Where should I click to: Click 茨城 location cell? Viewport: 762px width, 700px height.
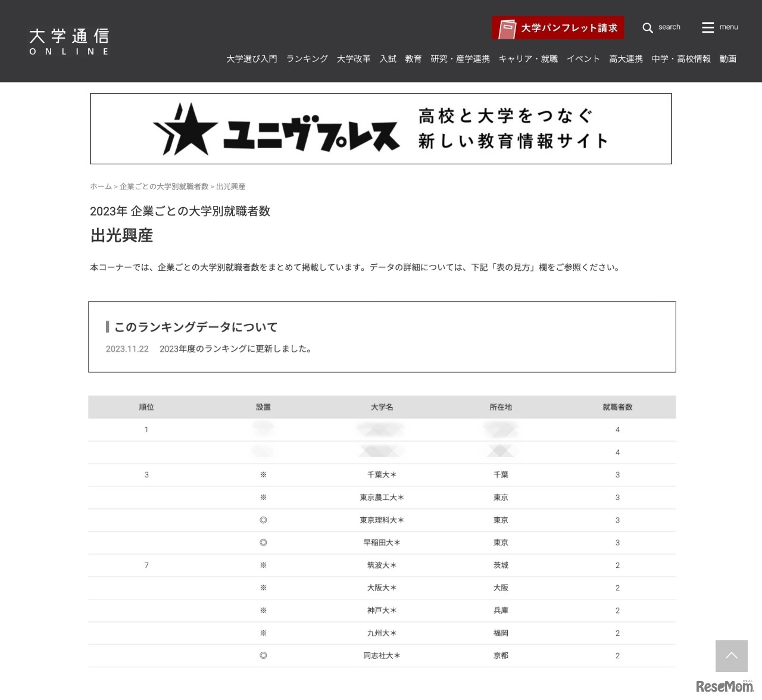click(501, 565)
